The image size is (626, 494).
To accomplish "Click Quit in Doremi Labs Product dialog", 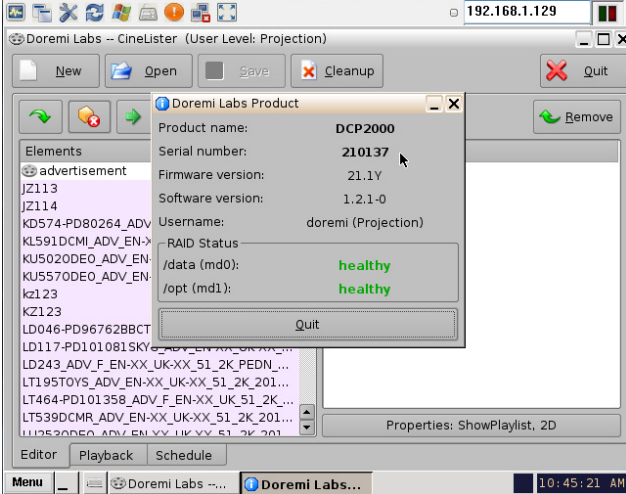I will point(307,324).
